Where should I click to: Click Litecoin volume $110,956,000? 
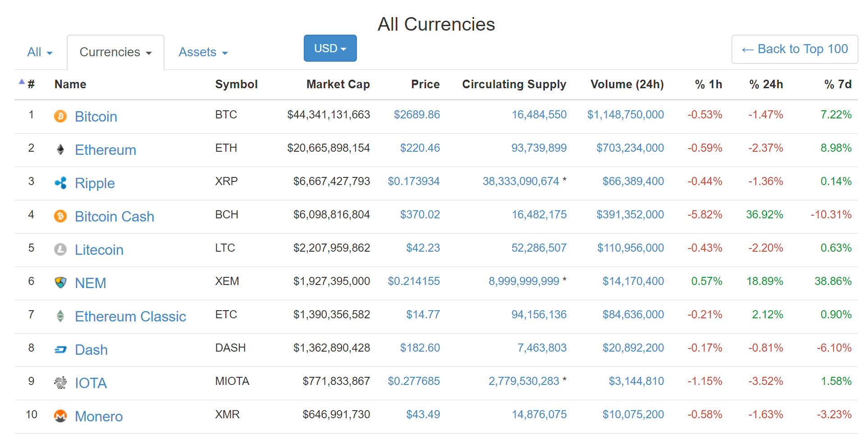click(630, 248)
